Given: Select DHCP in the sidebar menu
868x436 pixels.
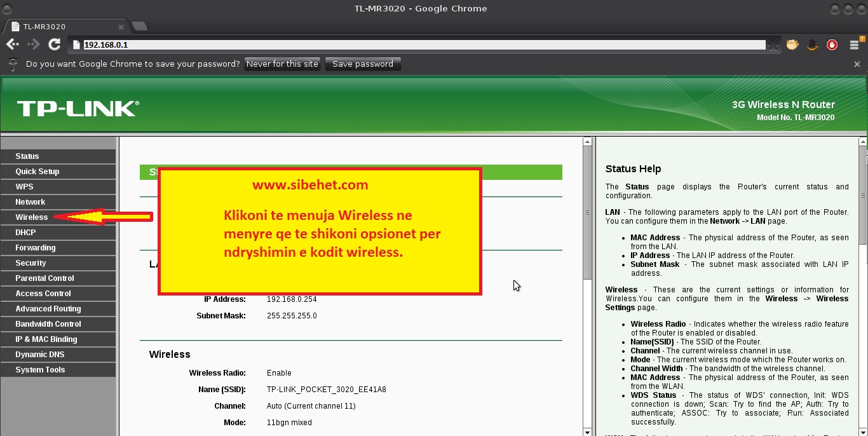Looking at the screenshot, I should (25, 233).
